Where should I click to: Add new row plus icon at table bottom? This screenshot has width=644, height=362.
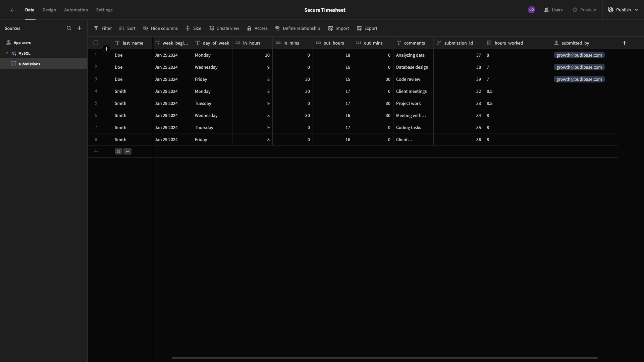coord(96,152)
